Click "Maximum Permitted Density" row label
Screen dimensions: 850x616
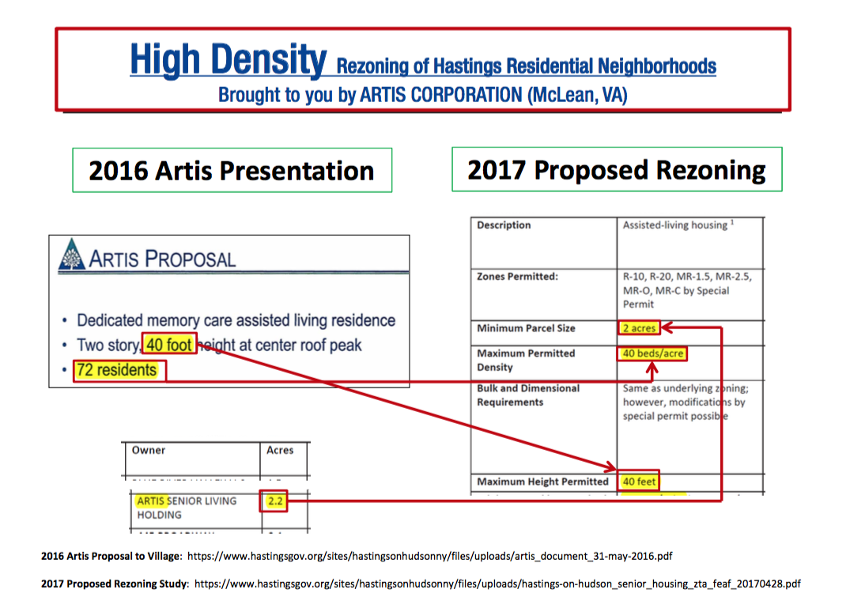click(x=526, y=360)
